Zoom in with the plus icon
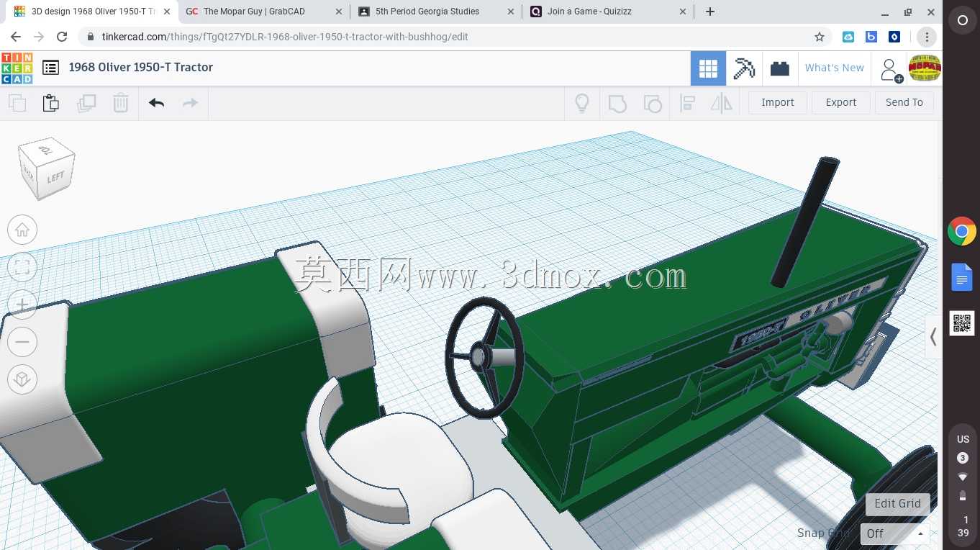The height and width of the screenshot is (550, 980). pos(22,305)
